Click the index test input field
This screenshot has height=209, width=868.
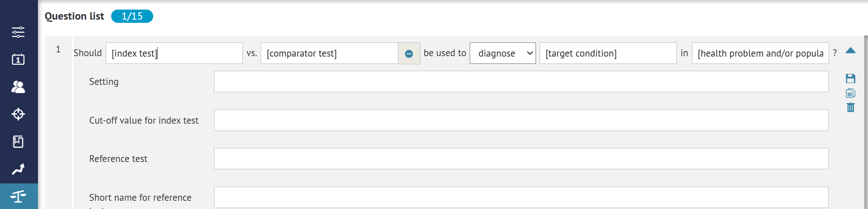[x=174, y=53]
